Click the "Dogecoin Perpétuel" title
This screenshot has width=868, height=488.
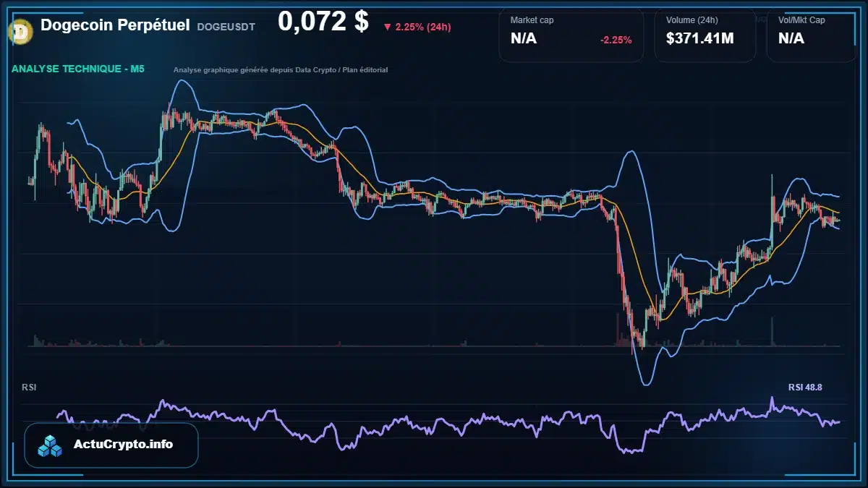point(116,25)
